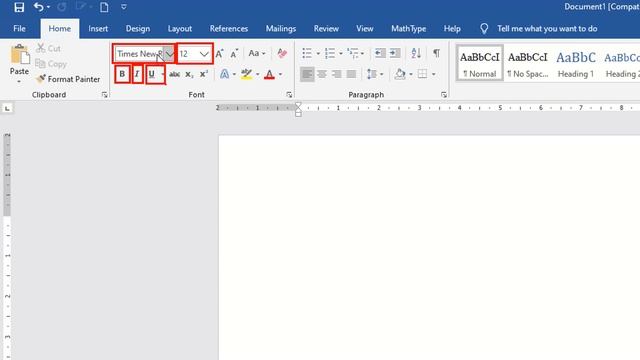Increase font size with grow font icon
This screenshot has height=360, width=640.
[x=220, y=53]
